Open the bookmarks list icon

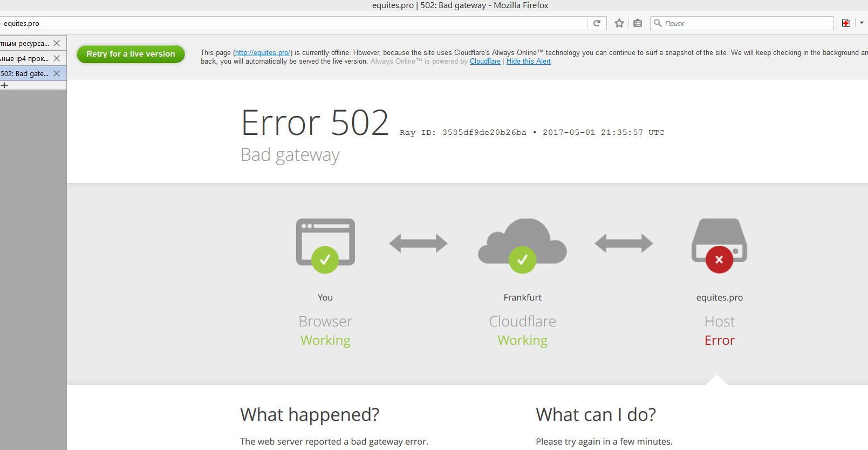pyautogui.click(x=638, y=23)
